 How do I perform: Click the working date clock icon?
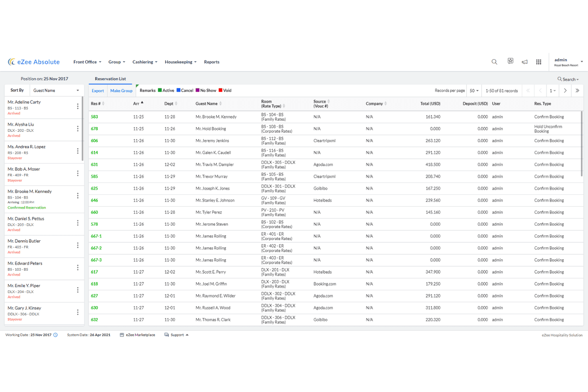pos(56,335)
